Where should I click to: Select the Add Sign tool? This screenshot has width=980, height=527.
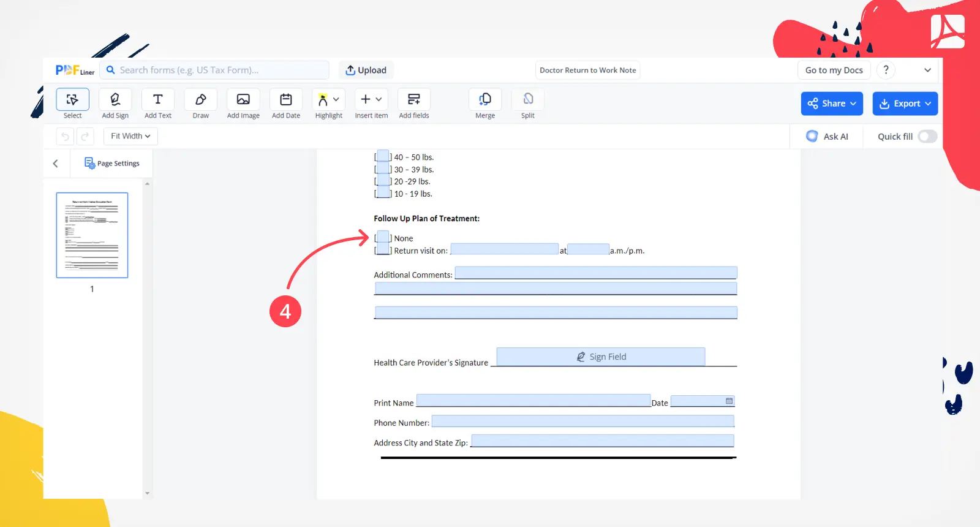(115, 104)
